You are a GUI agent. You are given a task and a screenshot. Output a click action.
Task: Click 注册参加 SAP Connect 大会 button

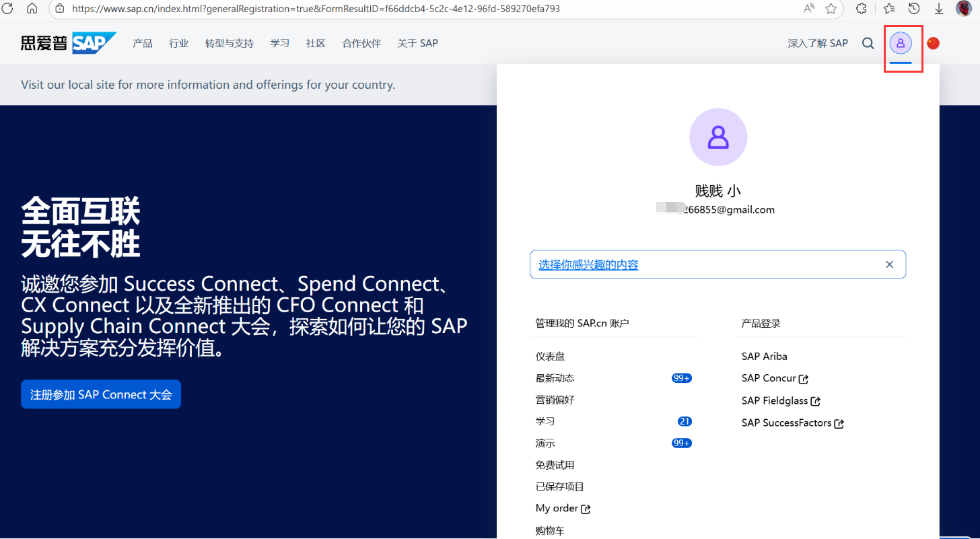click(x=101, y=394)
